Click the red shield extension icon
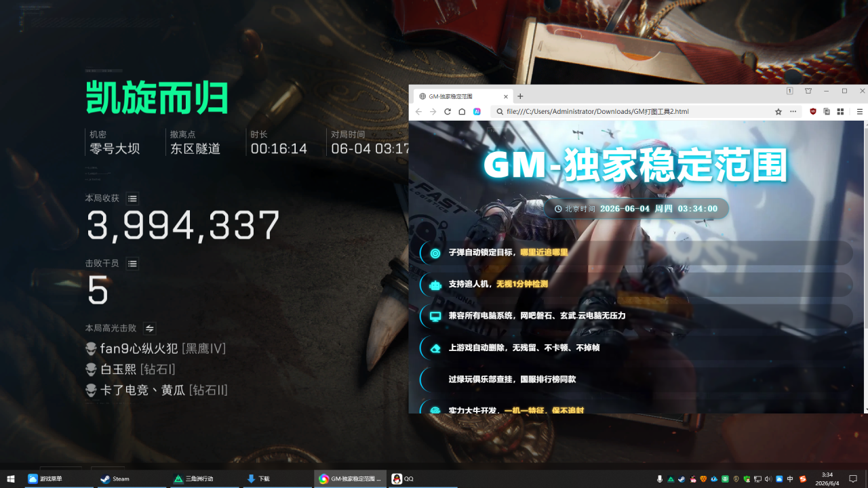This screenshot has width=868, height=488. (813, 111)
